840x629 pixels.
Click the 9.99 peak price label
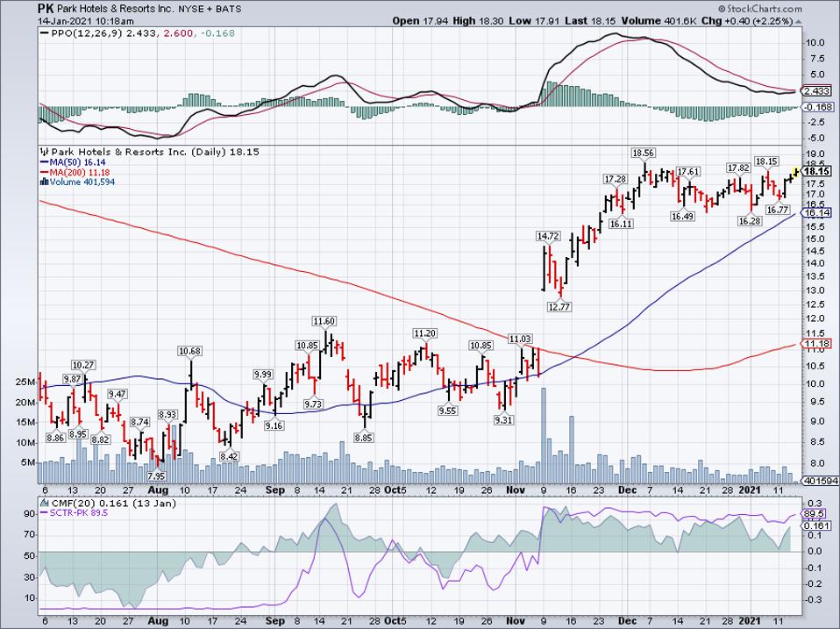pyautogui.click(x=262, y=375)
